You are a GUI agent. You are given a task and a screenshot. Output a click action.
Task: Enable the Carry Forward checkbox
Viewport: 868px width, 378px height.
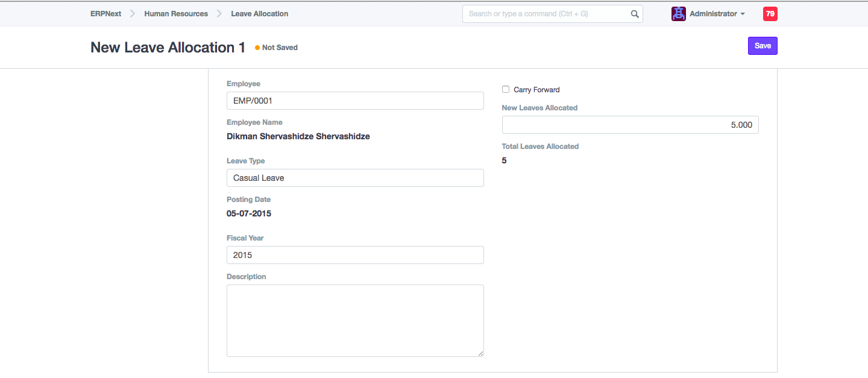506,89
